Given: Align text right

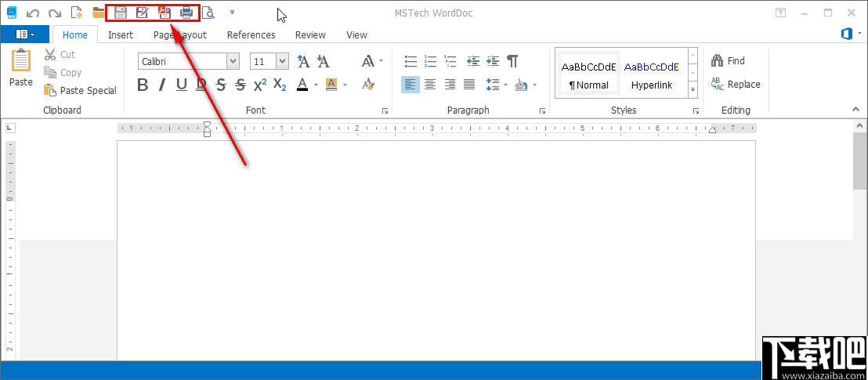Looking at the screenshot, I should (450, 85).
